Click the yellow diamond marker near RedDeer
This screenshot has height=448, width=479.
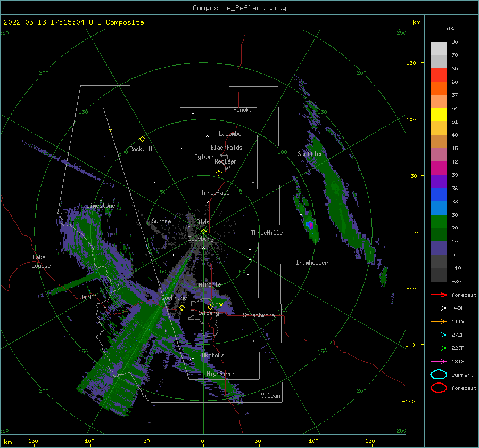[219, 173]
